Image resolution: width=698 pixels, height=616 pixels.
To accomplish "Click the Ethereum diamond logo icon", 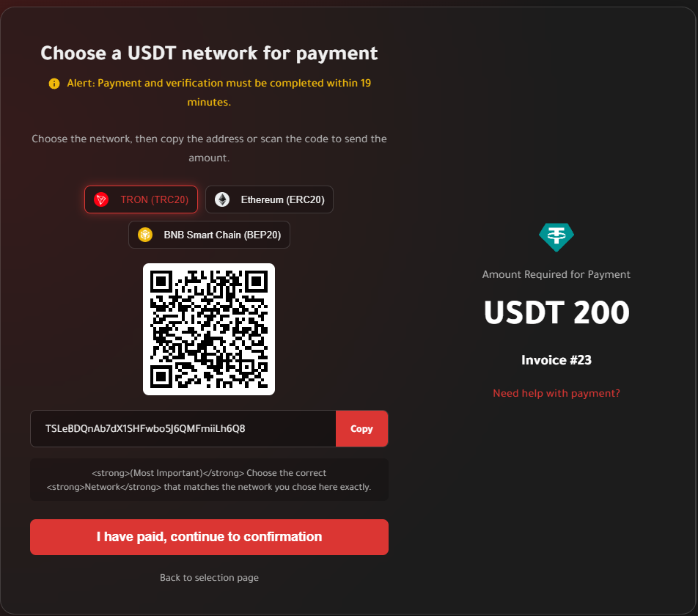I will [x=222, y=199].
